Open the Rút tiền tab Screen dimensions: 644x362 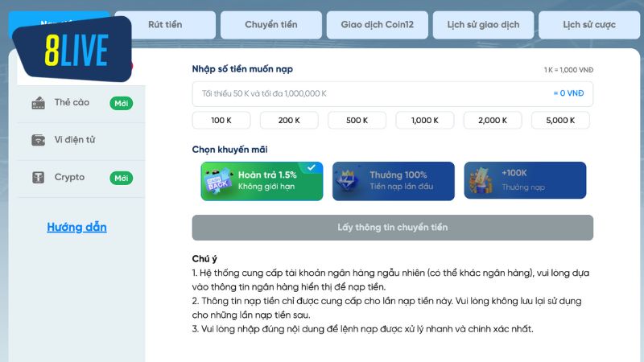click(x=165, y=25)
